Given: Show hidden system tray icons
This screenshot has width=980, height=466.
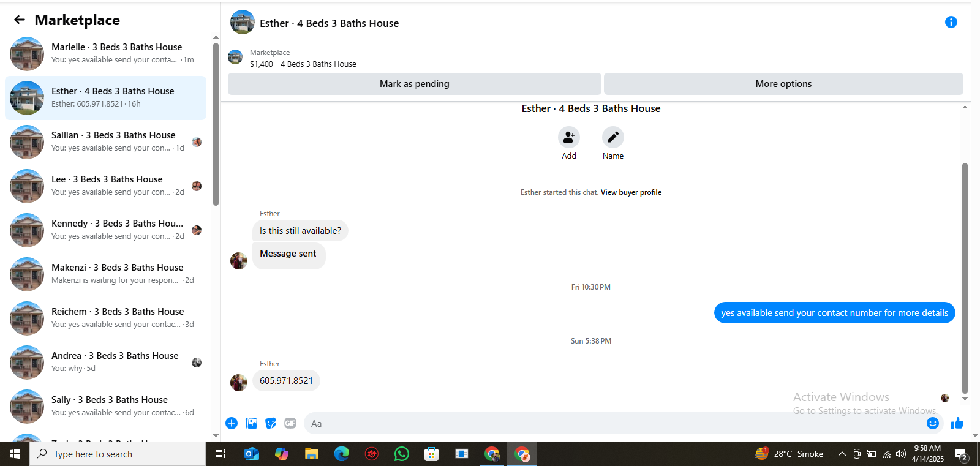Looking at the screenshot, I should point(842,454).
